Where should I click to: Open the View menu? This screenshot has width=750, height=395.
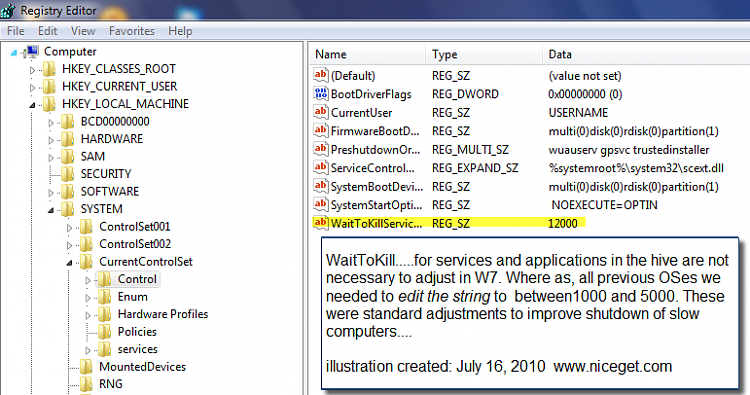83,31
